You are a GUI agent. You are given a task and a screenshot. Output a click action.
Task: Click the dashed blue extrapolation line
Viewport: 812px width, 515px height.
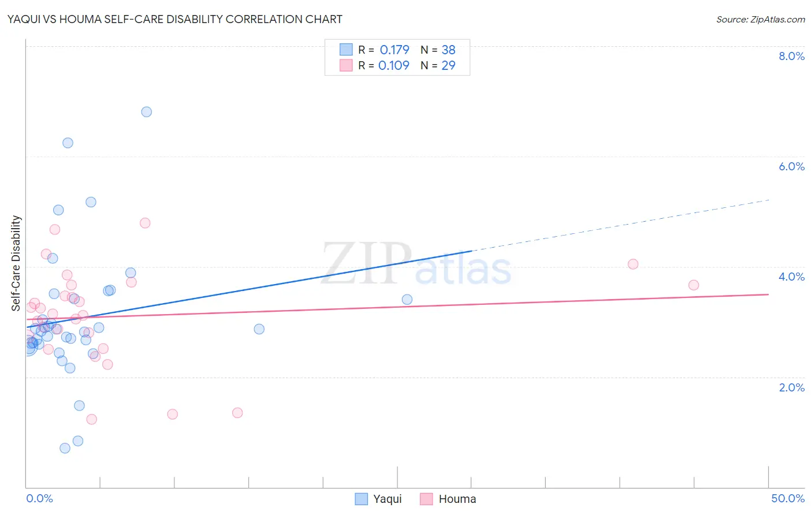tap(621, 225)
